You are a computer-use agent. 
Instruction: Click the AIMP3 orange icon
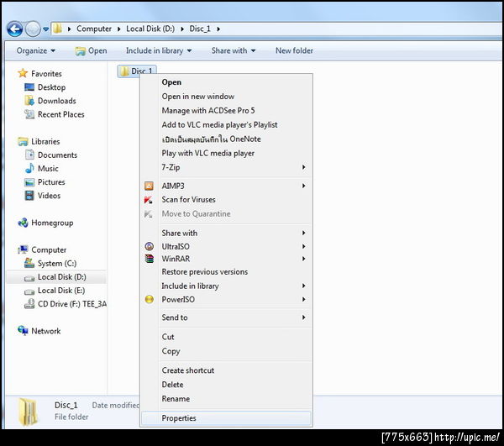point(149,186)
